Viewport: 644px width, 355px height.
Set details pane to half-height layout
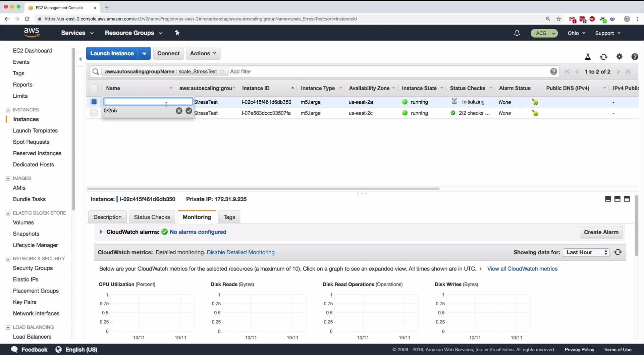point(617,199)
